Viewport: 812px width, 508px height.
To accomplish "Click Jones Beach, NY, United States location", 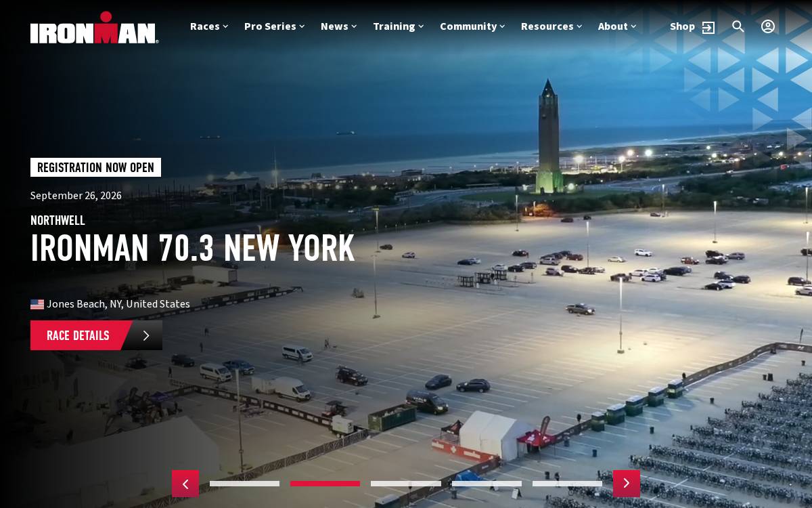I will 118,304.
